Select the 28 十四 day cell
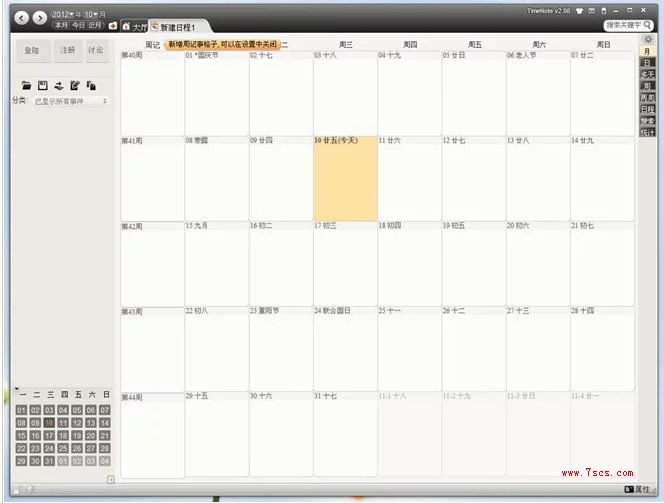 point(603,349)
